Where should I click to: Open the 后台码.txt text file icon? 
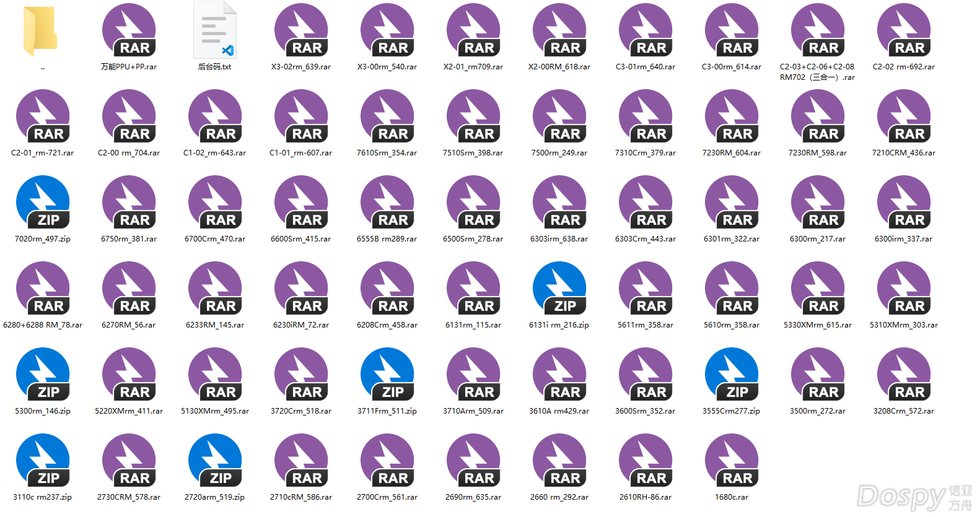click(215, 30)
